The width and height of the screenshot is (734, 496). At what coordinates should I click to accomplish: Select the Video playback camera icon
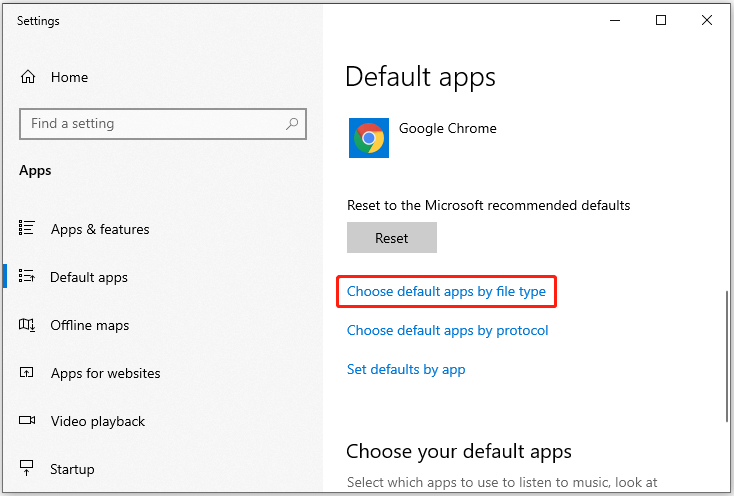(x=28, y=421)
